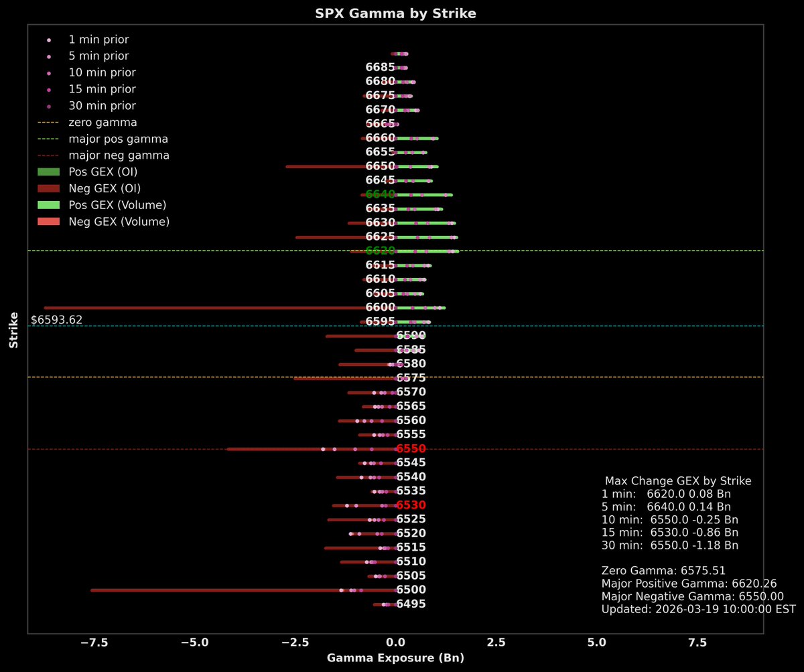
Task: Click strike label 6625
Action: (380, 237)
